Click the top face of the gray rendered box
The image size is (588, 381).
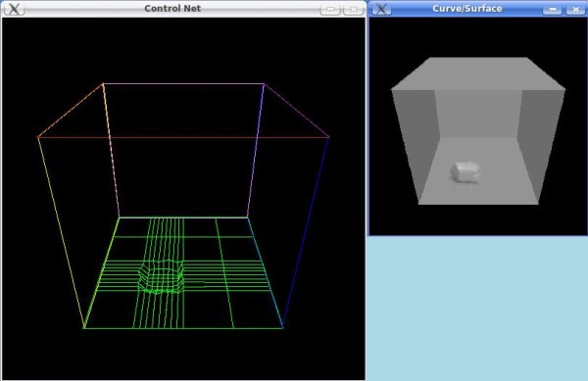478,73
